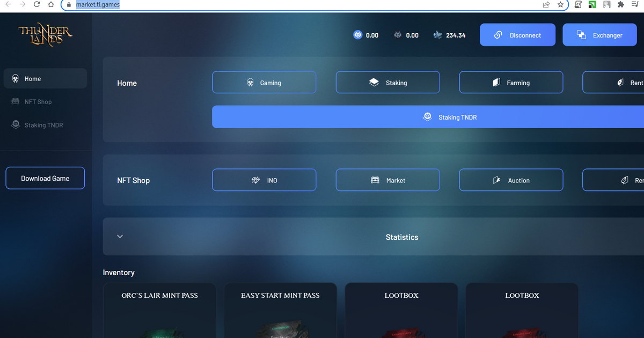Click the Download Game button
Screen dimensions: 644x338
45,178
